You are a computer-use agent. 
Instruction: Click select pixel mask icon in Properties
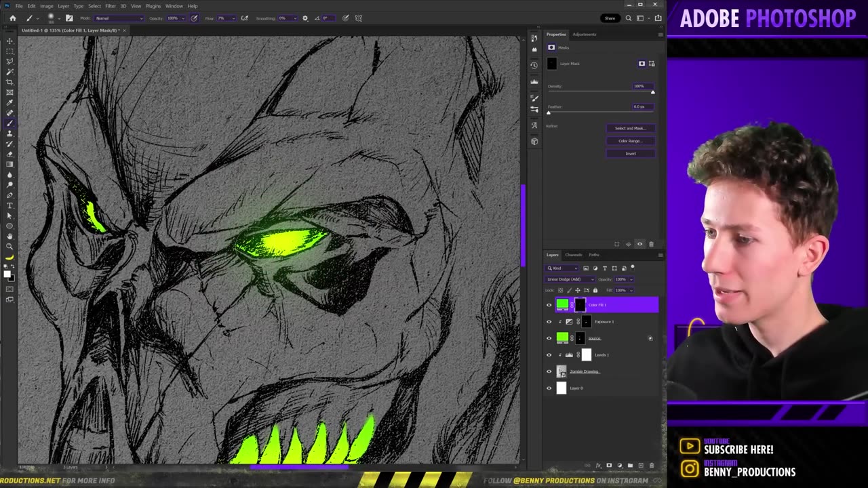tap(642, 64)
